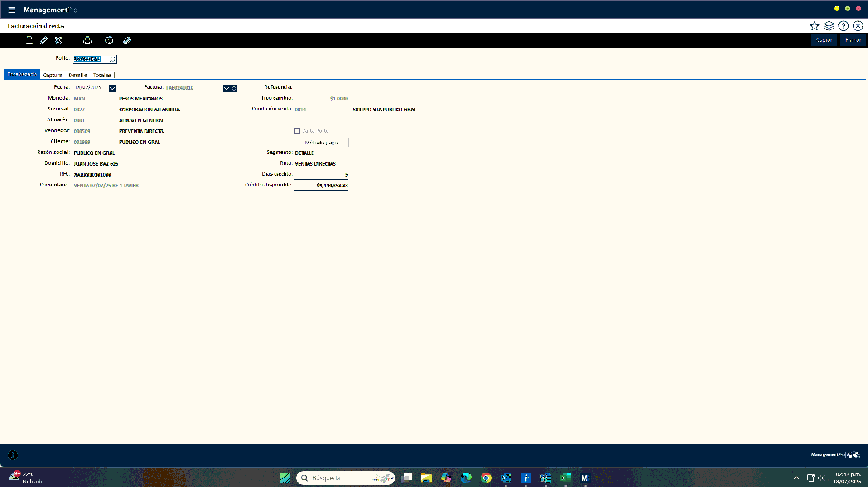This screenshot has width=868, height=487.
Task: Click the Días crédito field
Action: [x=321, y=175]
